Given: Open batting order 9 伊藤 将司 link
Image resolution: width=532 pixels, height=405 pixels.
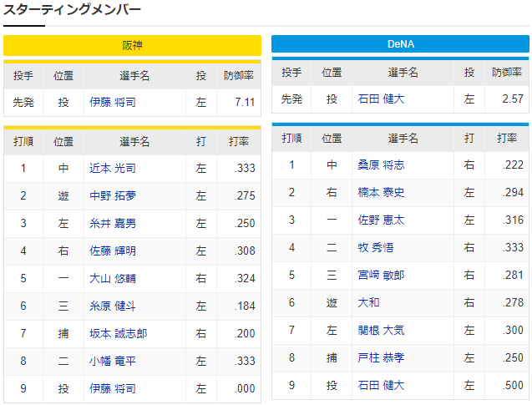Looking at the screenshot, I should pos(113,388).
